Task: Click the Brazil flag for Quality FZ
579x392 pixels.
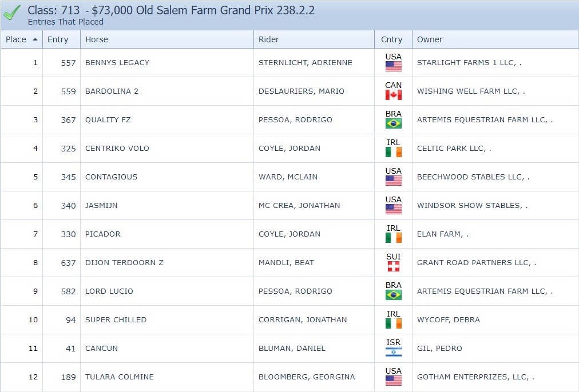Action: pos(393,123)
